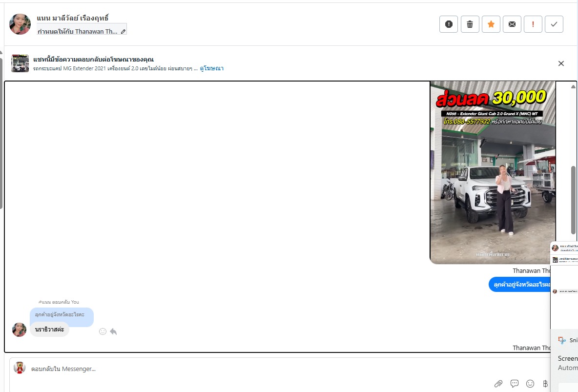Open profile picture of แนน มาลีวัลย์
This screenshot has width=578, height=392.
pyautogui.click(x=20, y=24)
